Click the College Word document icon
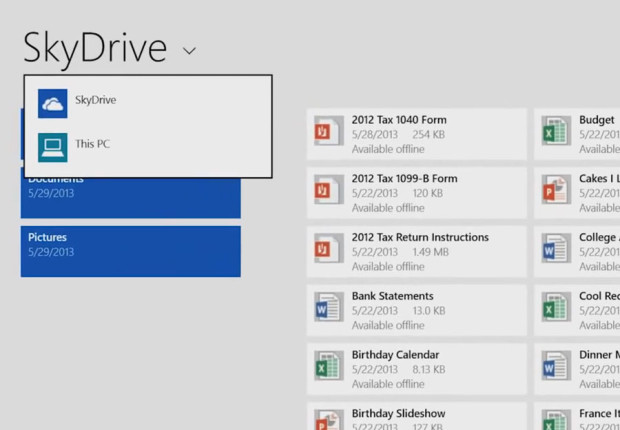This screenshot has width=620, height=430. pyautogui.click(x=556, y=248)
